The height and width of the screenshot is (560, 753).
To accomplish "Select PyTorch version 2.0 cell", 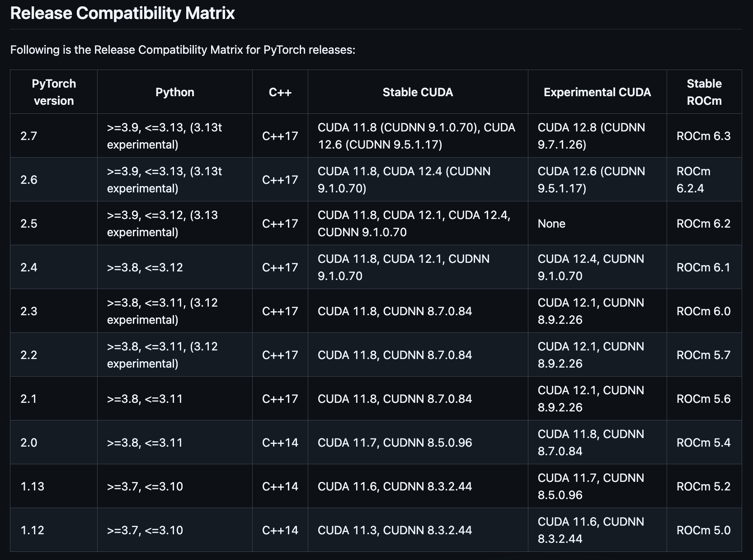I will pyautogui.click(x=54, y=443).
